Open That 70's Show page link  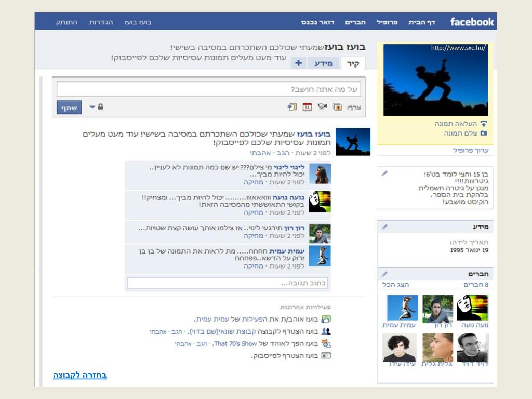[x=235, y=344]
